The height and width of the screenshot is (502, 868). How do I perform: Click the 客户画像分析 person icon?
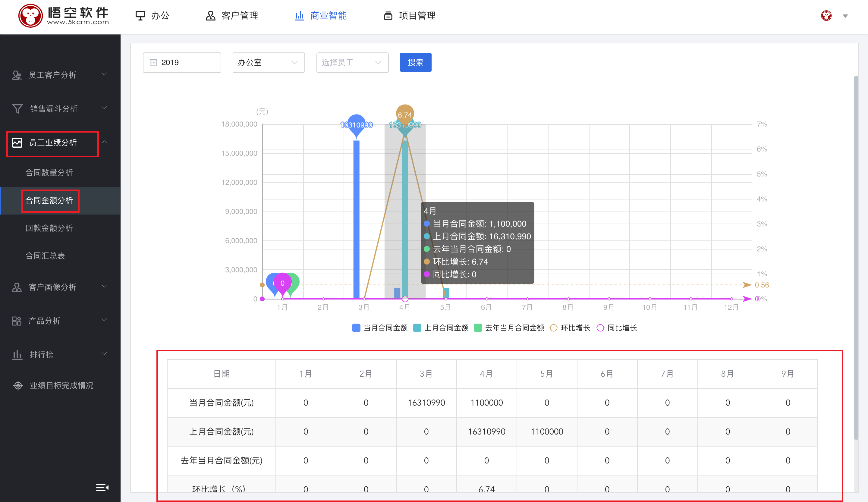[x=17, y=287]
